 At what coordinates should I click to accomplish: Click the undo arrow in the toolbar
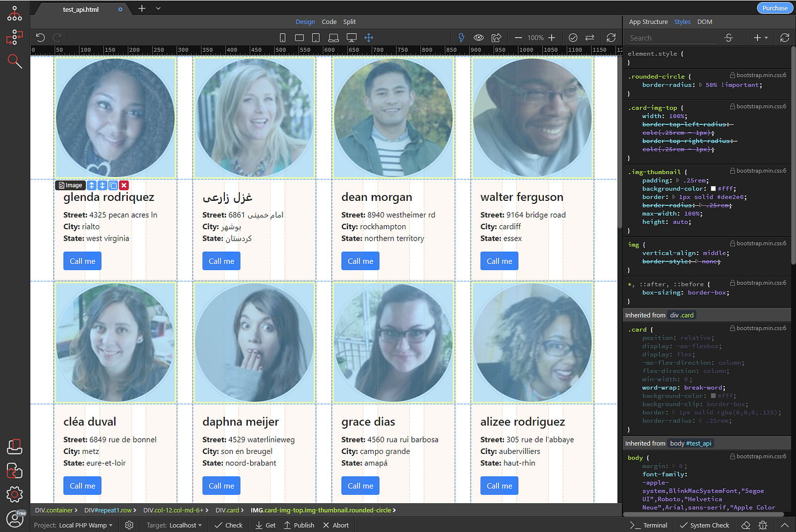click(x=40, y=38)
